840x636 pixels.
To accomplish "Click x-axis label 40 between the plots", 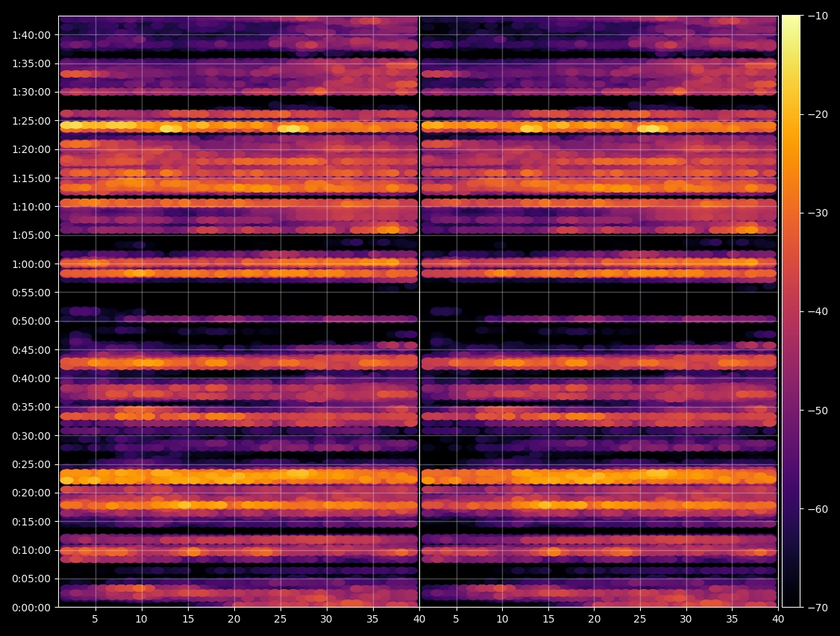I will [419, 619].
